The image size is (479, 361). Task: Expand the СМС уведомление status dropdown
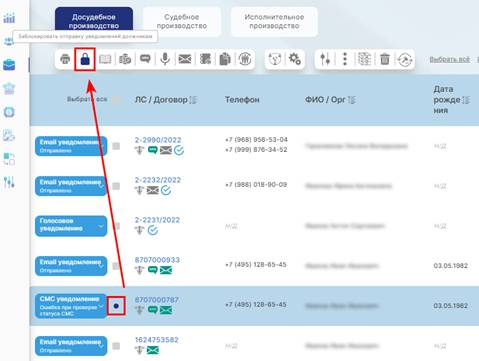(101, 306)
